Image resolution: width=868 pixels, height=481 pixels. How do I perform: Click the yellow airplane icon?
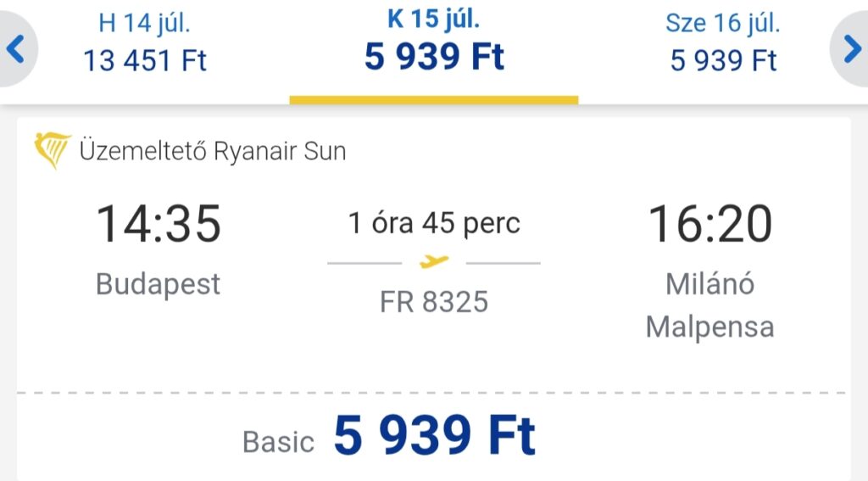point(434,261)
